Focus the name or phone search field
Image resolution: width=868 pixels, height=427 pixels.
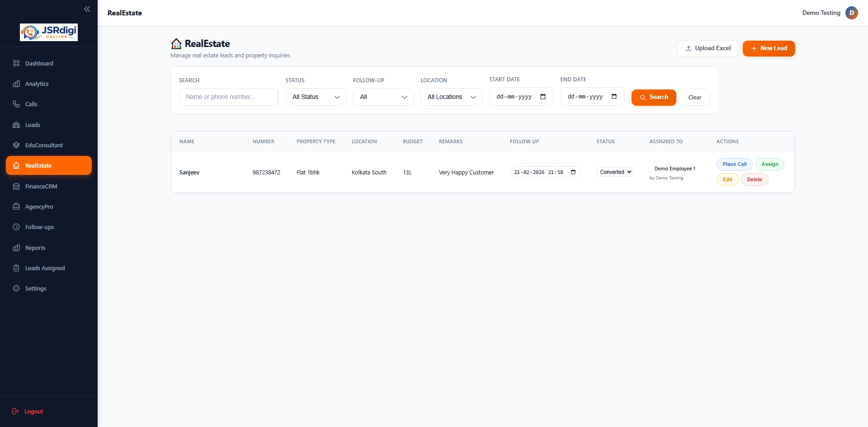pos(228,97)
